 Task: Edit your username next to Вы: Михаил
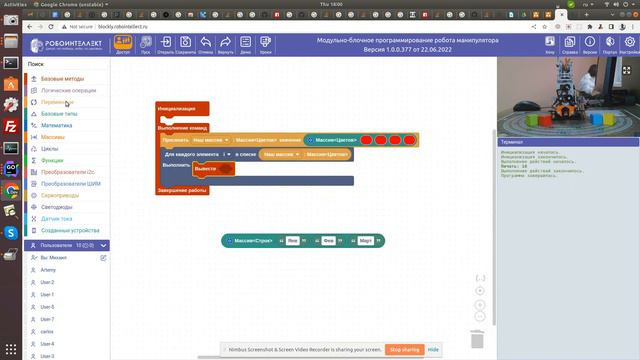103,258
